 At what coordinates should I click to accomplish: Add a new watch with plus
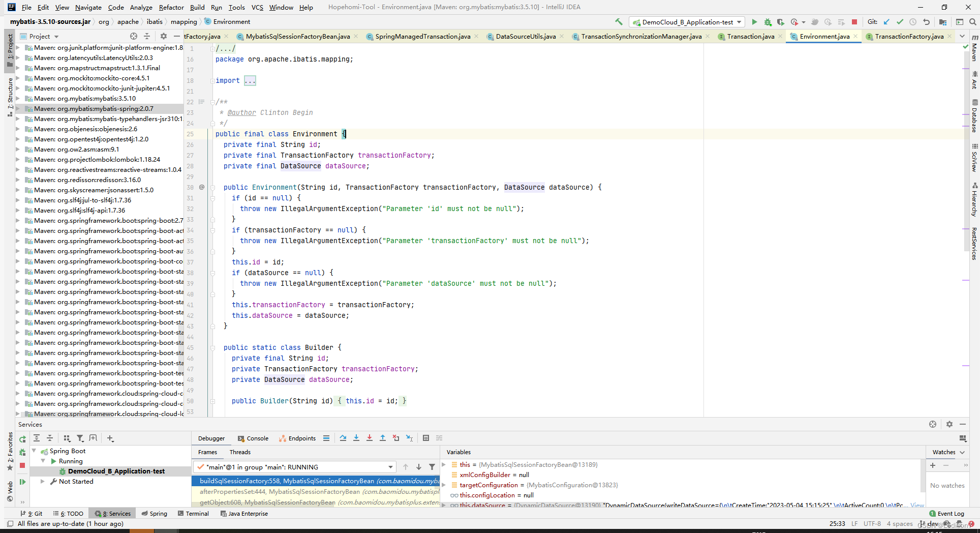pos(933,465)
